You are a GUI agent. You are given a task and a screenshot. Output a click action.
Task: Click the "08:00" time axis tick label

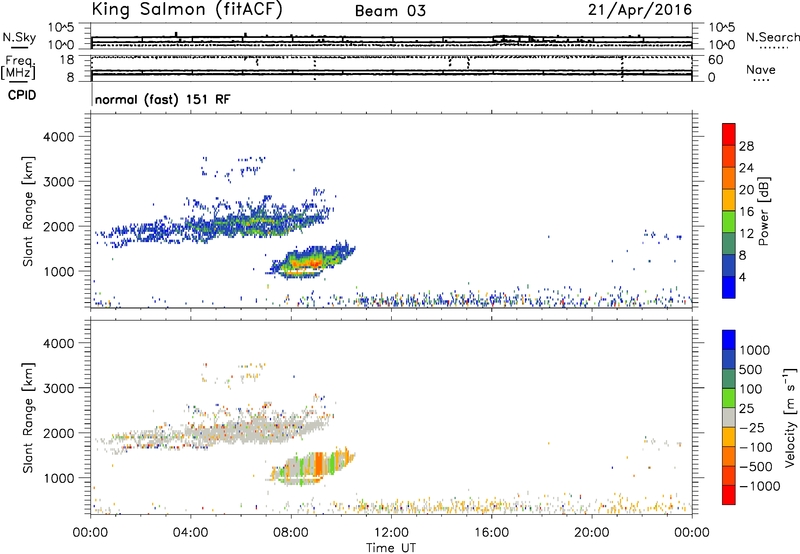tap(291, 533)
